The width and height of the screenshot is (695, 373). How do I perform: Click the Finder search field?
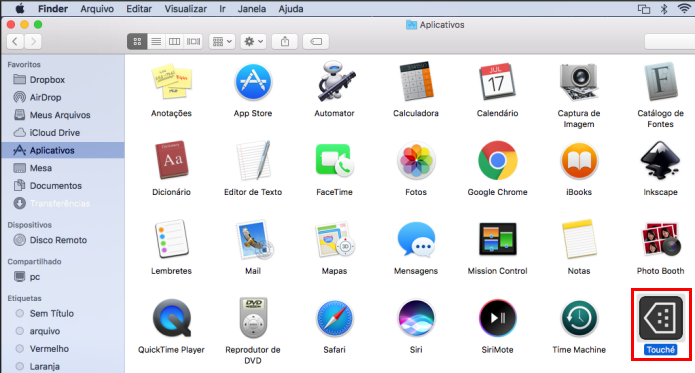coord(670,42)
